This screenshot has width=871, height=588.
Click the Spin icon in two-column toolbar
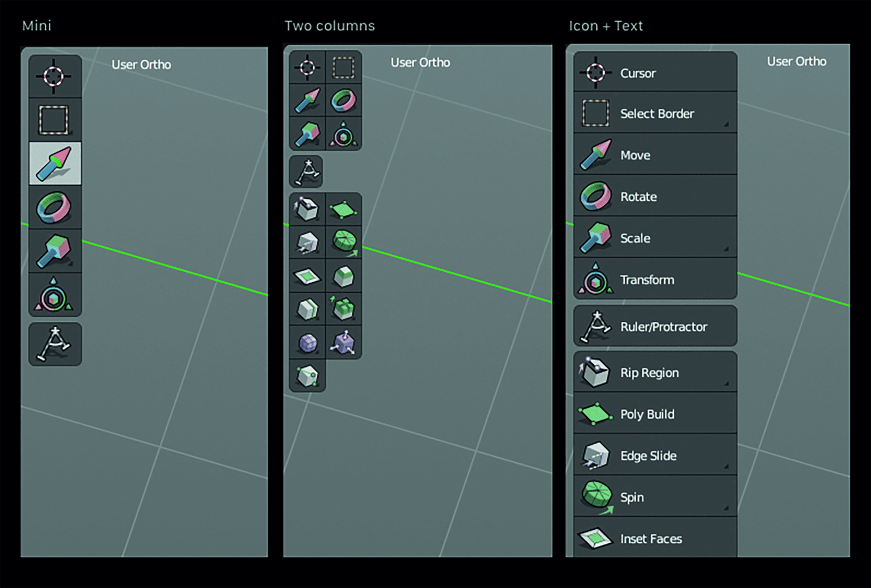tap(344, 242)
